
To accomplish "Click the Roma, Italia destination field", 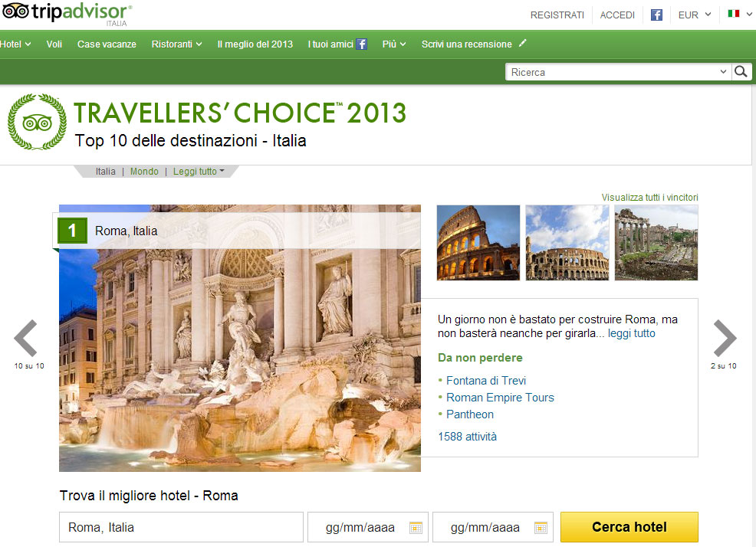I will pos(181,527).
